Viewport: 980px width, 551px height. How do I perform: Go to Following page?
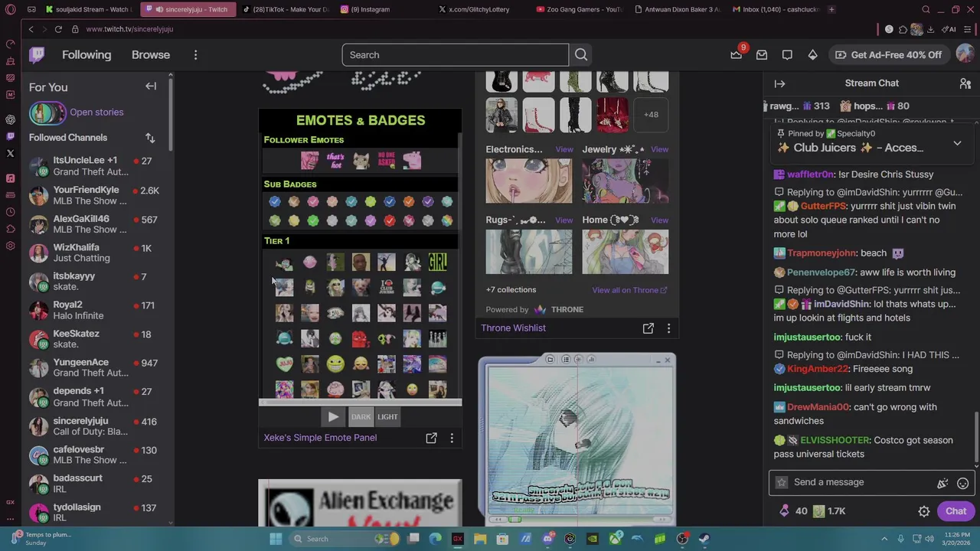(87, 55)
